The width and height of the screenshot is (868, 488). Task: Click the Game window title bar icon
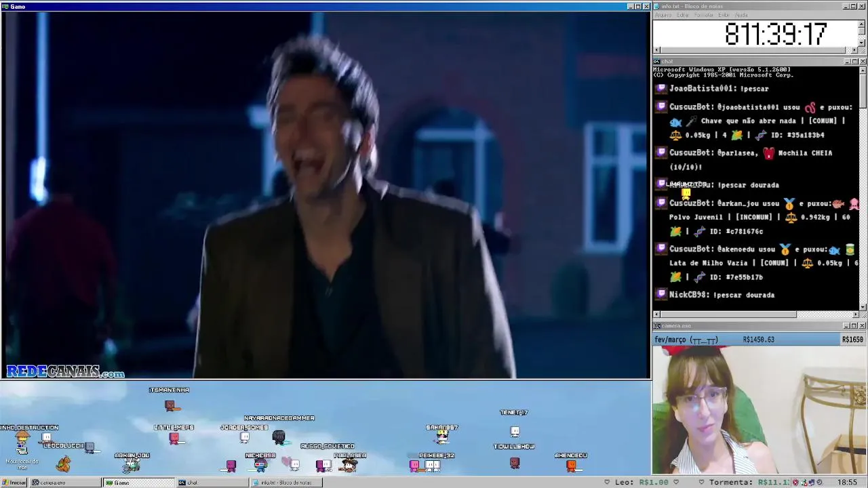click(5, 6)
